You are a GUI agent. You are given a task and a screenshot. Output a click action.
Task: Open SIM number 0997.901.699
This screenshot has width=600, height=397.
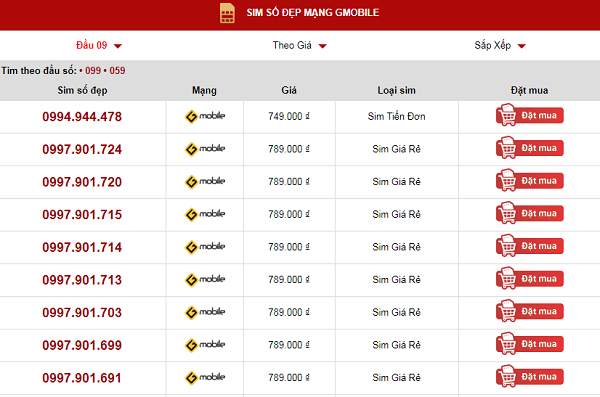[x=82, y=345]
